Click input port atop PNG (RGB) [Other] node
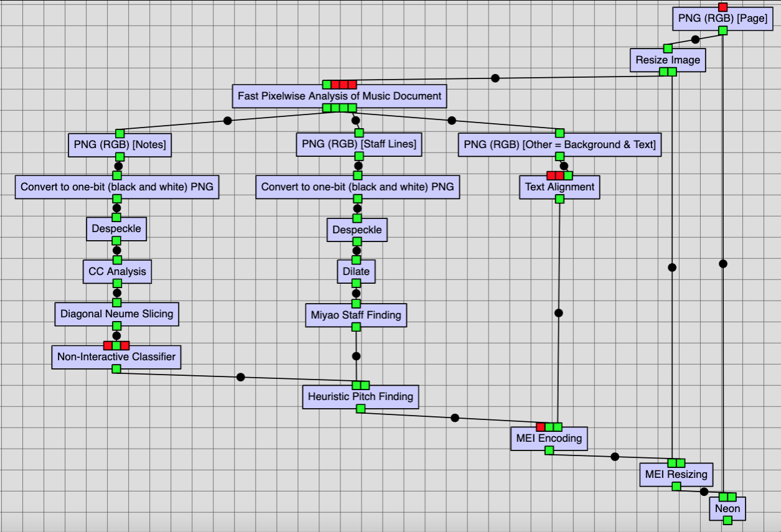Viewport: 781px width, 532px height. click(559, 133)
